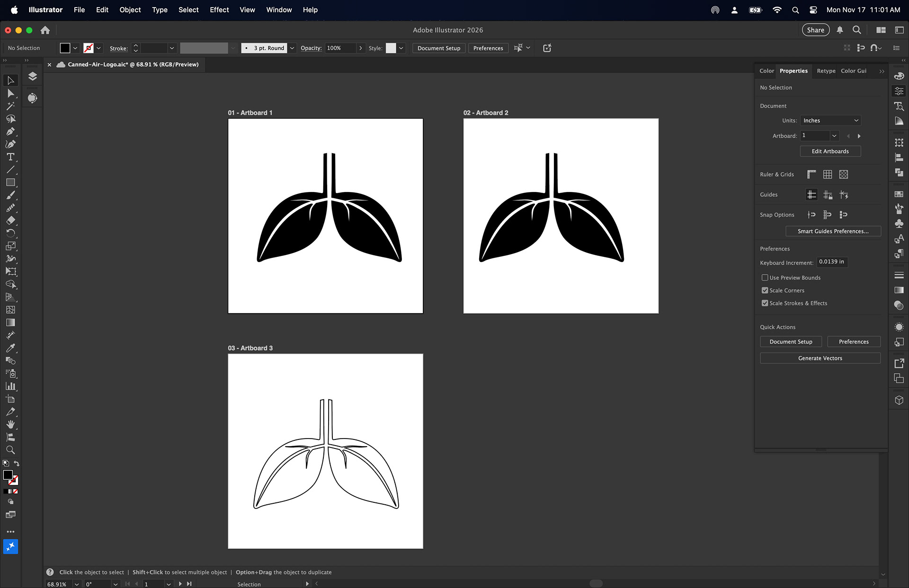Show rulers icon in Ruler & Grids
This screenshot has width=909, height=588.
(811, 175)
